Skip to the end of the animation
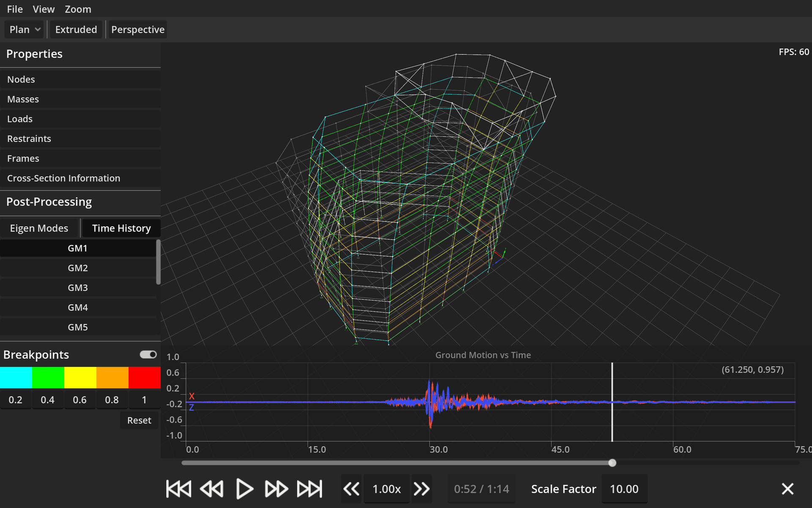Image resolution: width=812 pixels, height=508 pixels. pyautogui.click(x=309, y=489)
